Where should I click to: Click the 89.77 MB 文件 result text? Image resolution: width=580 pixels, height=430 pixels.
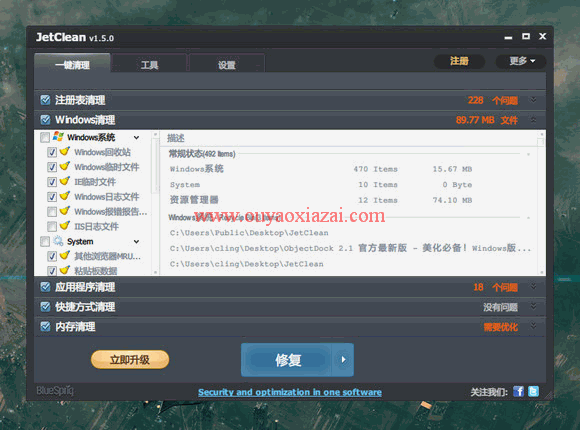tap(486, 120)
